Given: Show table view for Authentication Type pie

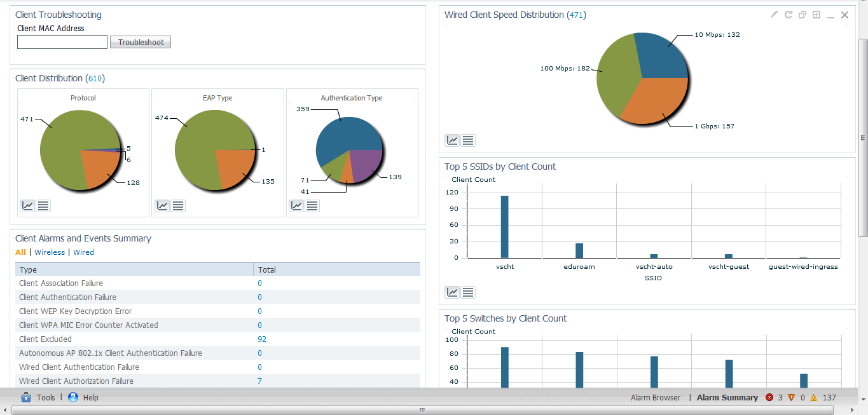Looking at the screenshot, I should coord(312,206).
